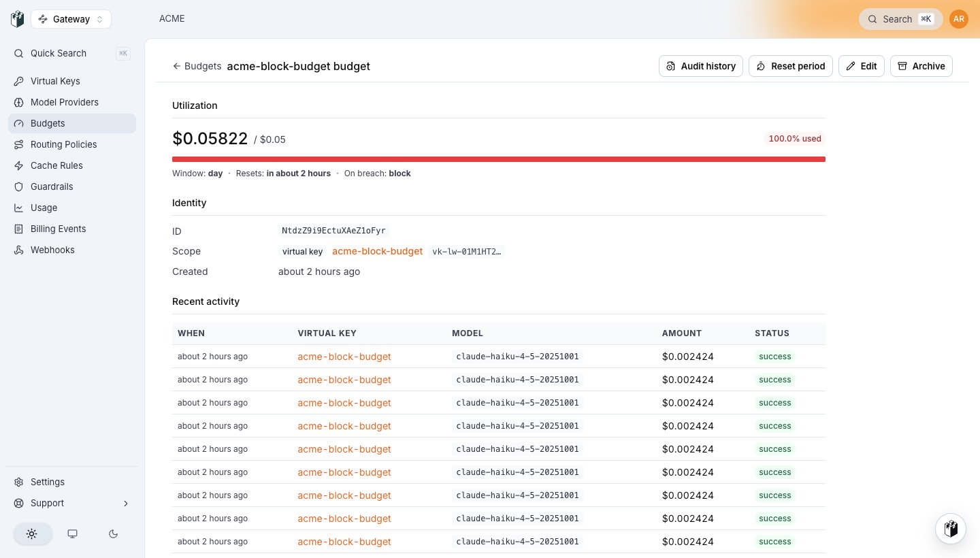Click the Virtual Keys key icon
Viewport: 980px width, 558px height.
(x=19, y=81)
